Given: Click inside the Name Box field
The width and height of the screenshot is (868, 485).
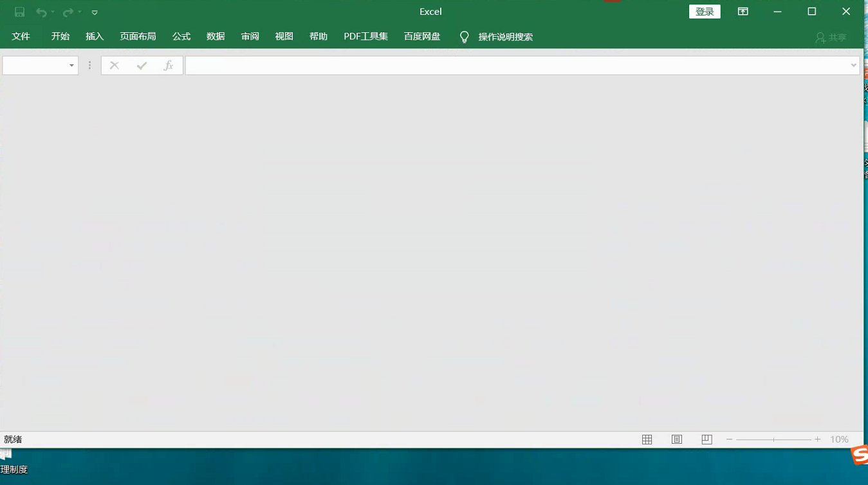Looking at the screenshot, I should (x=35, y=66).
